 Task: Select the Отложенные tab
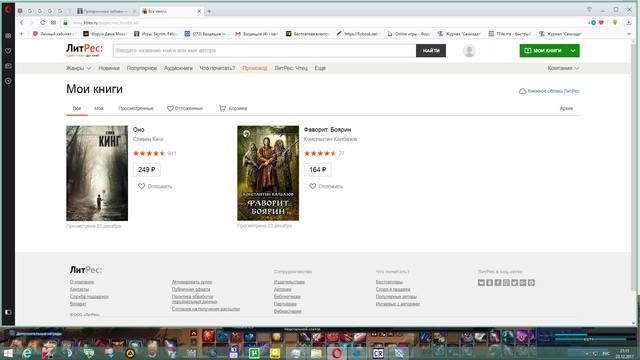pos(184,109)
